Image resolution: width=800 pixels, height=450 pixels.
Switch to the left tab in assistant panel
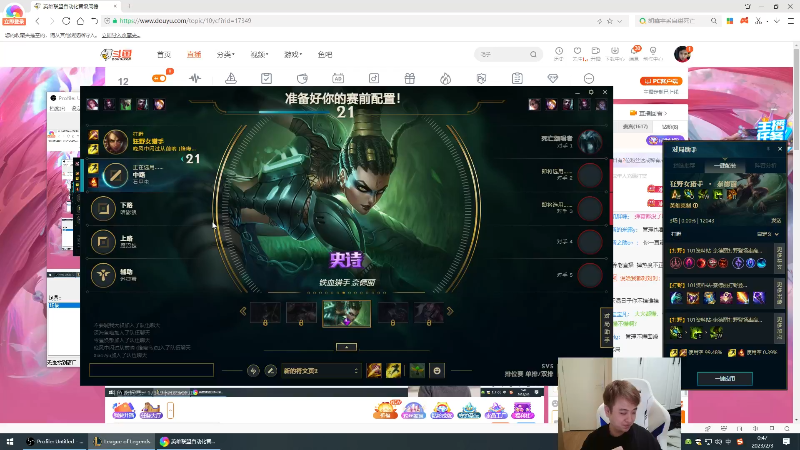(x=684, y=165)
